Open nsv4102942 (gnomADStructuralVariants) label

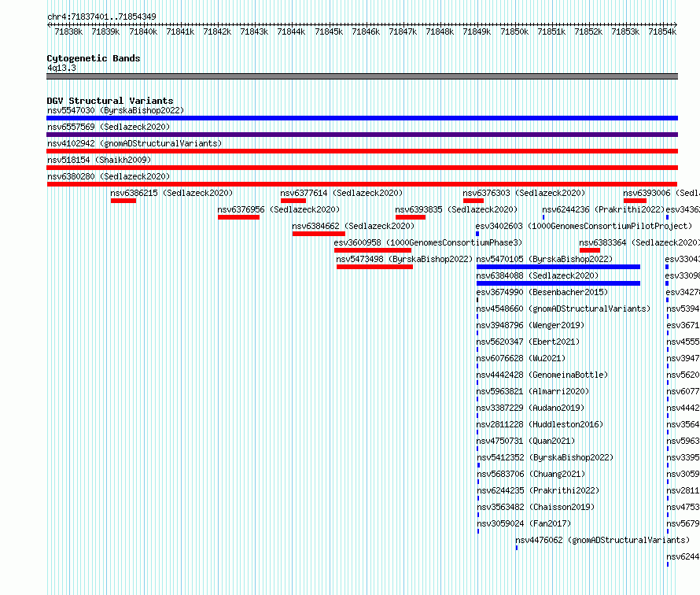(134, 143)
